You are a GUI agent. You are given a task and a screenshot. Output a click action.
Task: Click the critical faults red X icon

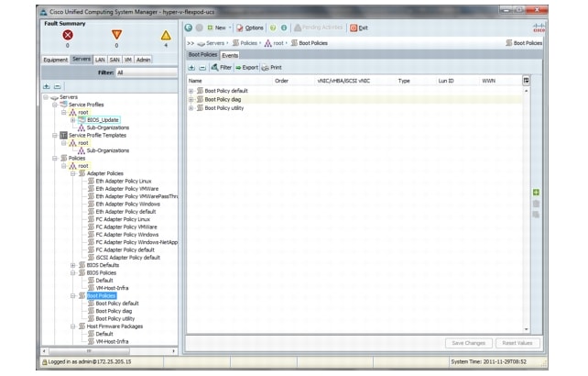point(68,36)
